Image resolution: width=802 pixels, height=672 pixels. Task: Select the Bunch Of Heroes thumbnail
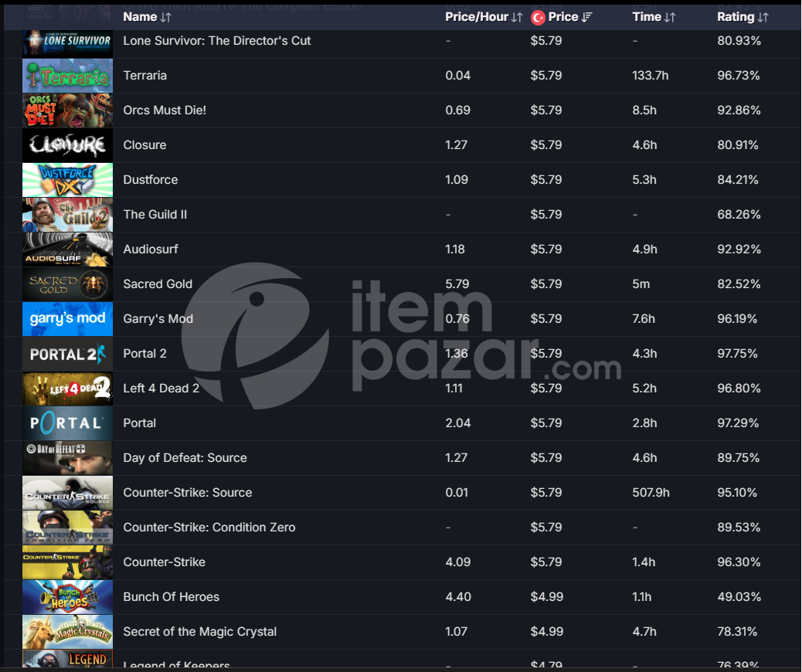click(x=67, y=597)
